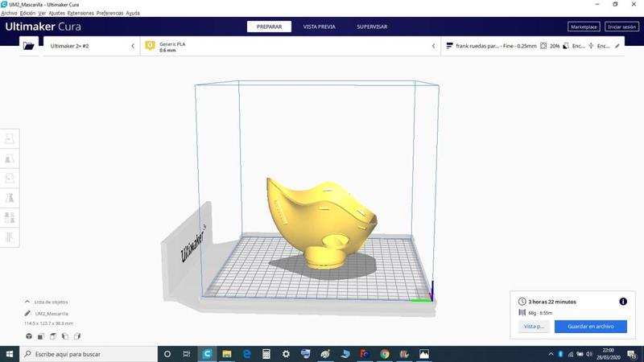The image size is (644, 362).
Task: Click Iniciar sesión button
Action: pyautogui.click(x=621, y=27)
